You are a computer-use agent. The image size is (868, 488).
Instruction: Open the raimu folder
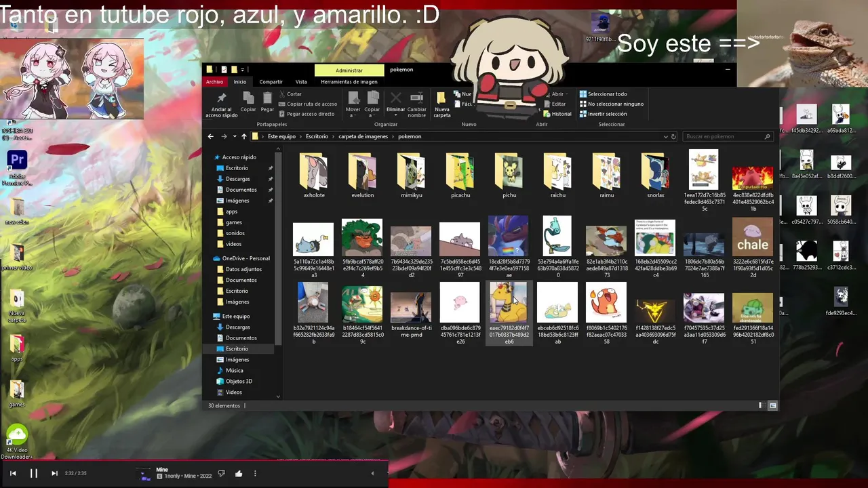pos(607,176)
